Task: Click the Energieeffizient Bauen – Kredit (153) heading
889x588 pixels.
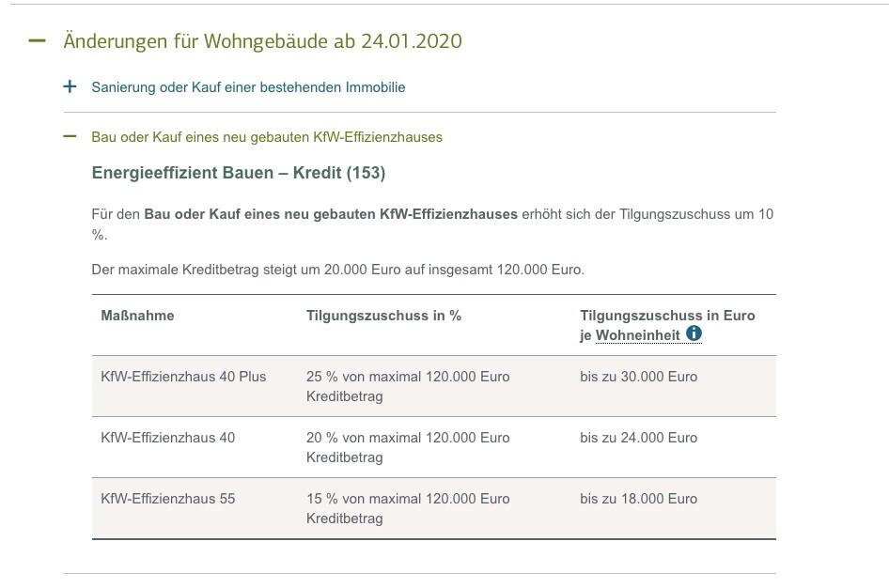Action: click(x=239, y=173)
